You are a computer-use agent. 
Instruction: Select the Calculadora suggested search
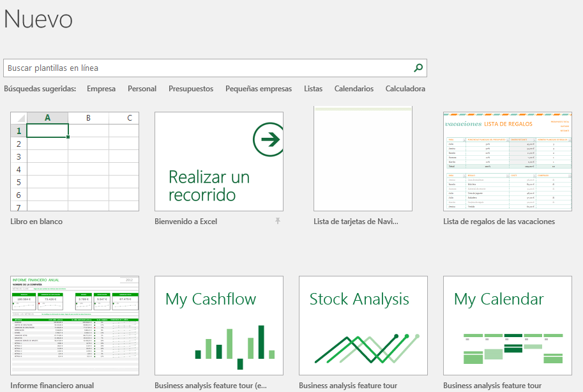pyautogui.click(x=405, y=89)
